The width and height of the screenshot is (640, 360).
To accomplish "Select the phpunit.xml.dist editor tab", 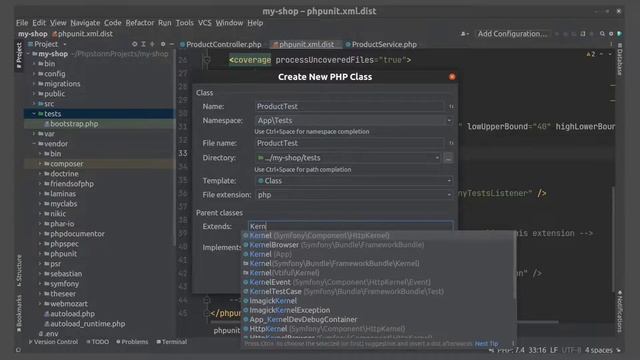I will pos(304,44).
